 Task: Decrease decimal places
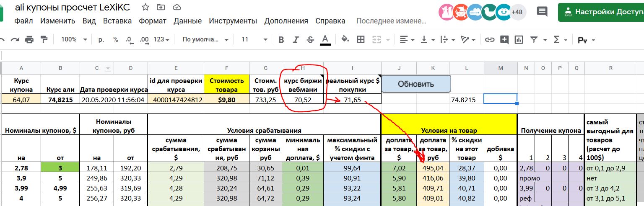[x=129, y=40]
